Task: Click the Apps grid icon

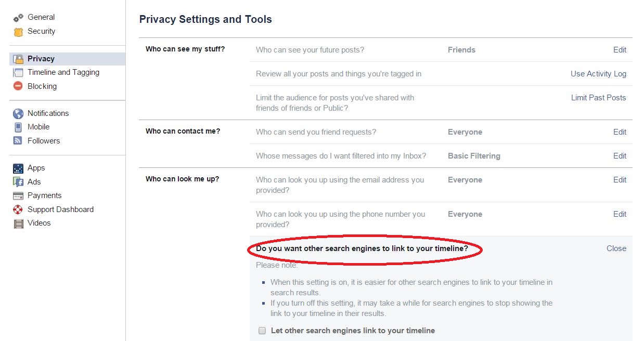Action: pos(18,168)
